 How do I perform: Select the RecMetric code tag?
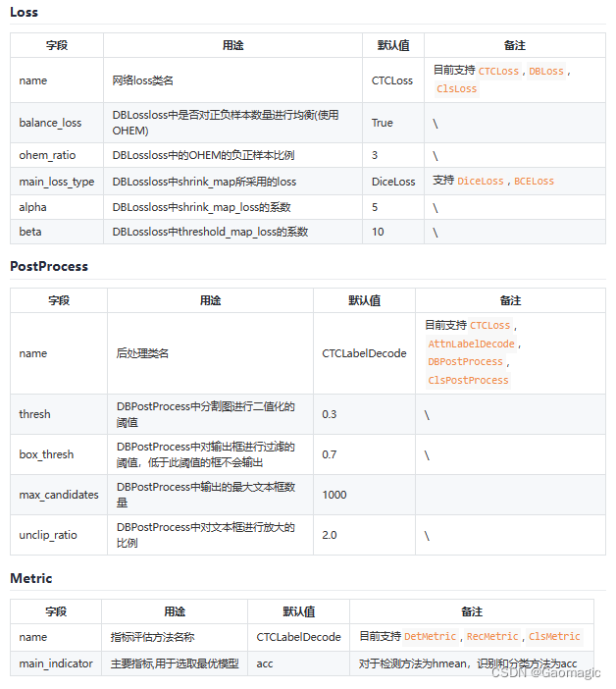492,636
